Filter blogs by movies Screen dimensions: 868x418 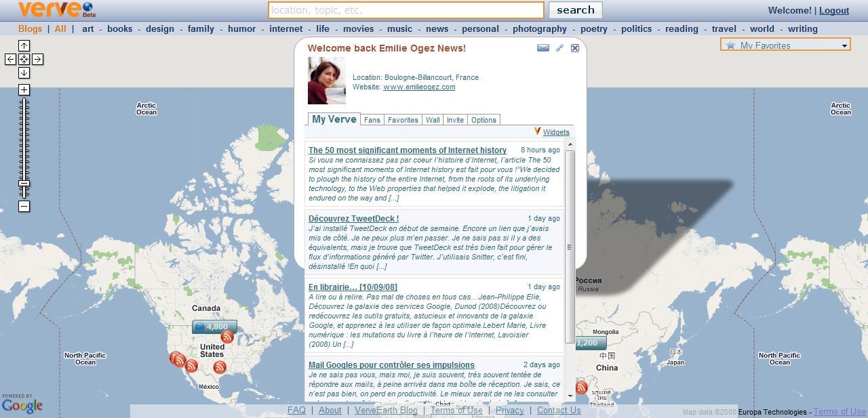point(358,28)
